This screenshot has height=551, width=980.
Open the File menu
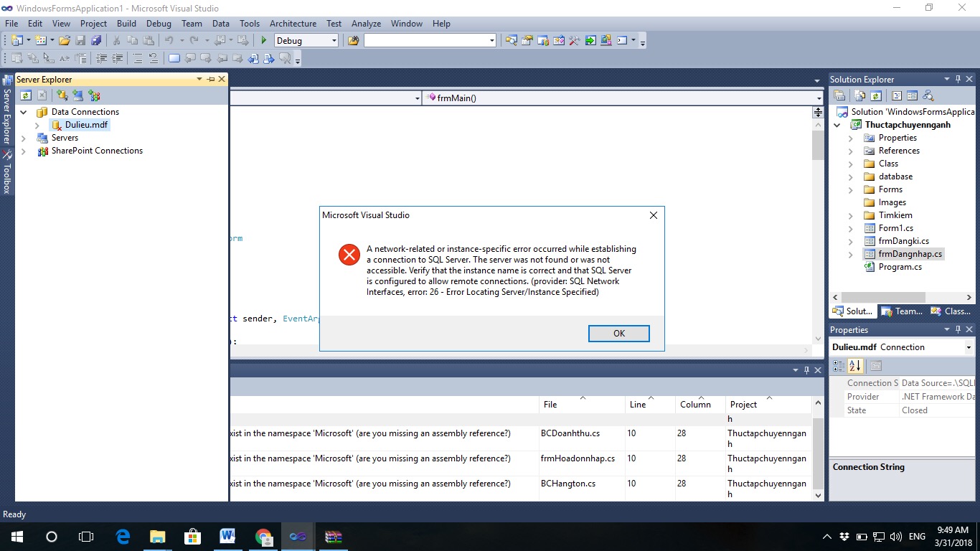[x=11, y=23]
